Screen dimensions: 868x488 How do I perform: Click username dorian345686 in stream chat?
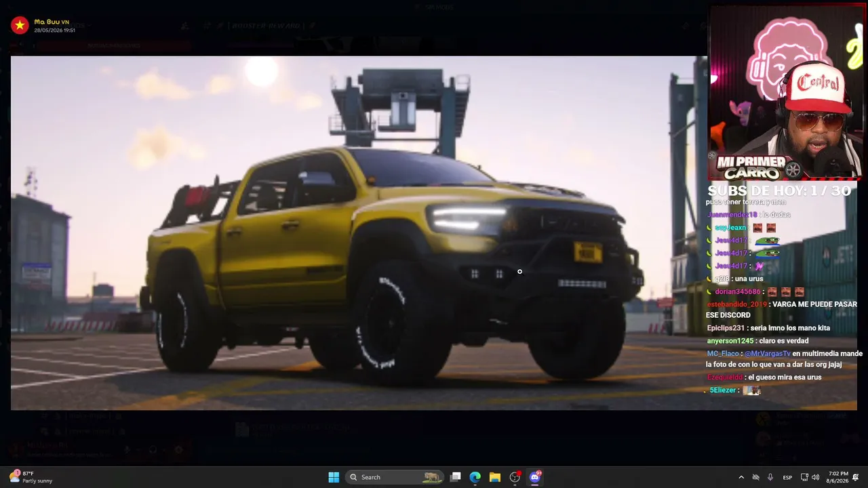point(738,291)
